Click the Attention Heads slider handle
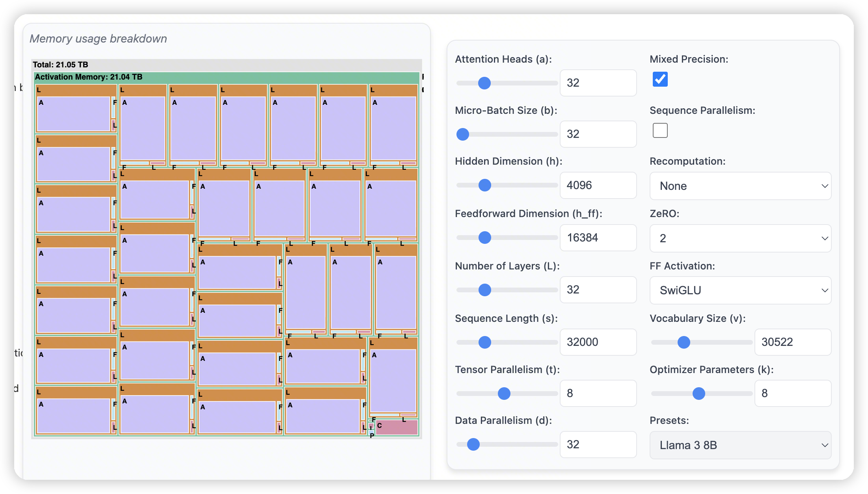The width and height of the screenshot is (868, 494). 484,83
